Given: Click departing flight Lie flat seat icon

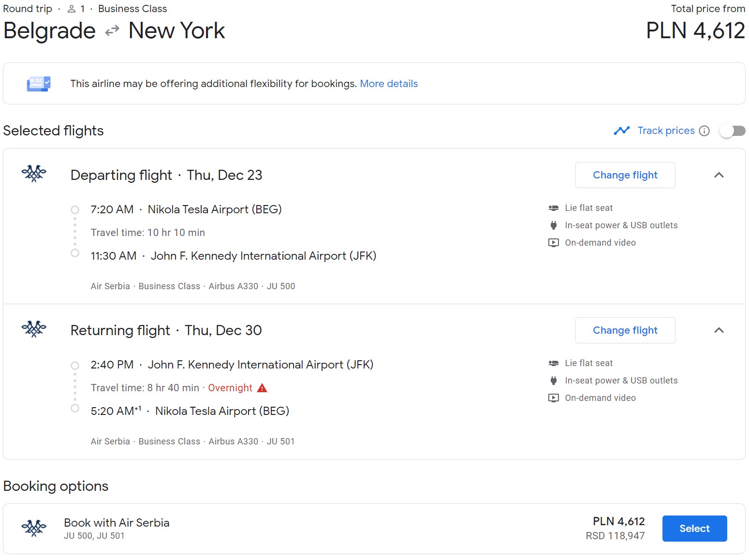Looking at the screenshot, I should 554,208.
